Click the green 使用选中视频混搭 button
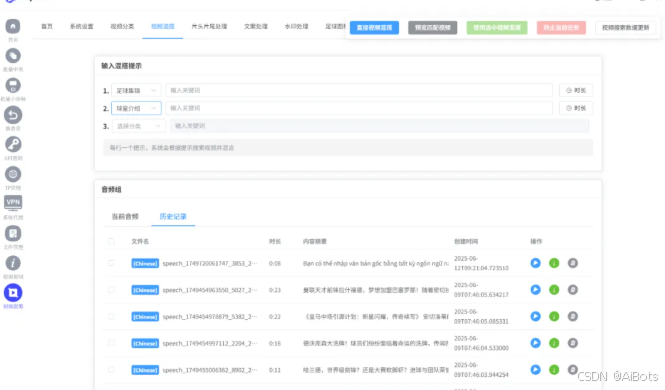This screenshot has height=390, width=665. [x=497, y=28]
